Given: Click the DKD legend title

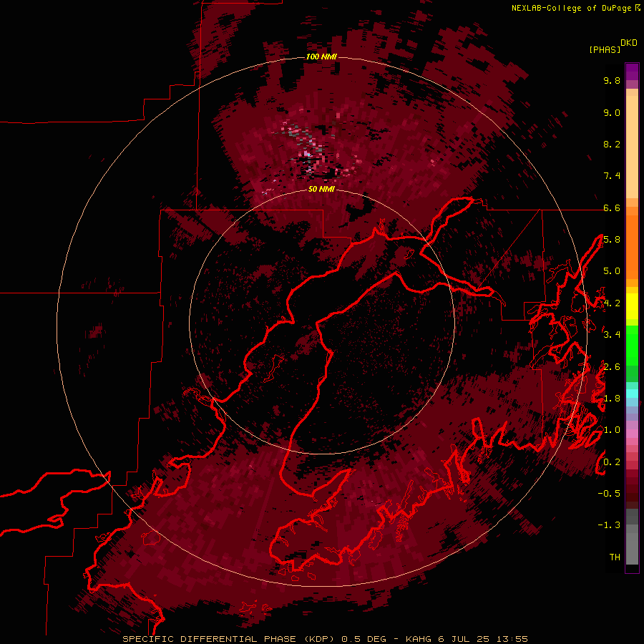Looking at the screenshot, I should [x=629, y=43].
